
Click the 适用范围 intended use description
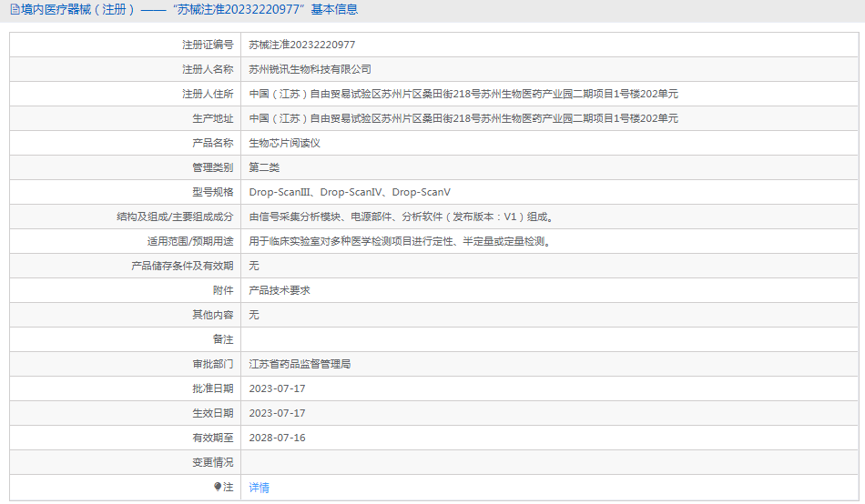tap(402, 241)
